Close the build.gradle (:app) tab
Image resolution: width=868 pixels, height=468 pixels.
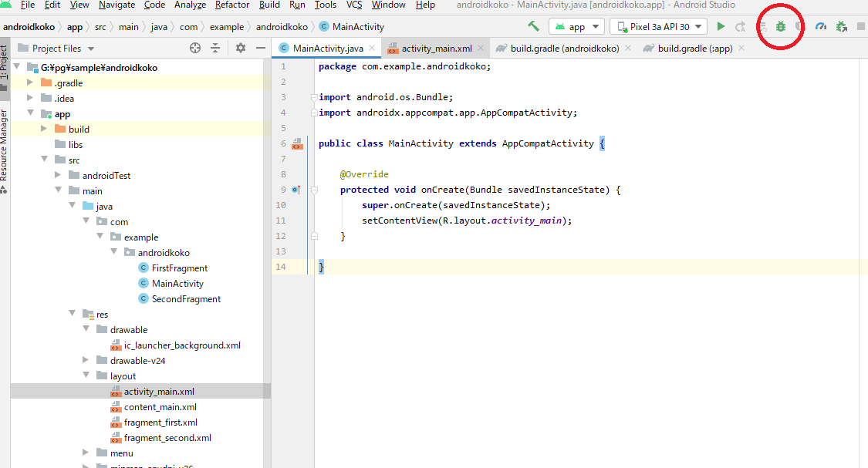pyautogui.click(x=741, y=48)
